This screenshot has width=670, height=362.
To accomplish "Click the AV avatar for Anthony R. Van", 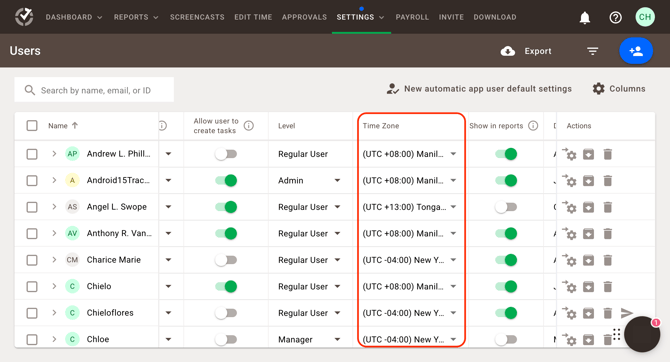I will pos(72,233).
